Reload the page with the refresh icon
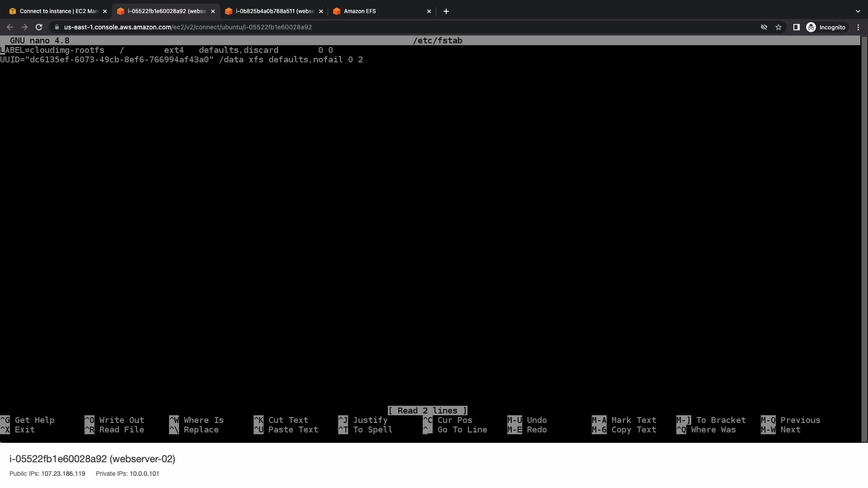The width and height of the screenshot is (868, 488). (39, 27)
